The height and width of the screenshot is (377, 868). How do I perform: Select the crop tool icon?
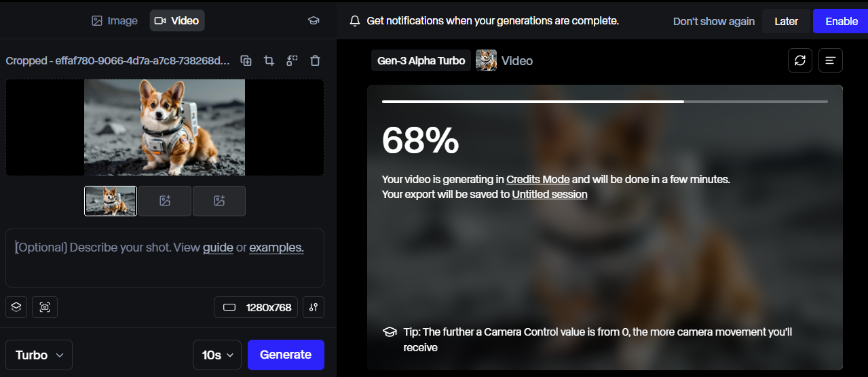pos(269,61)
